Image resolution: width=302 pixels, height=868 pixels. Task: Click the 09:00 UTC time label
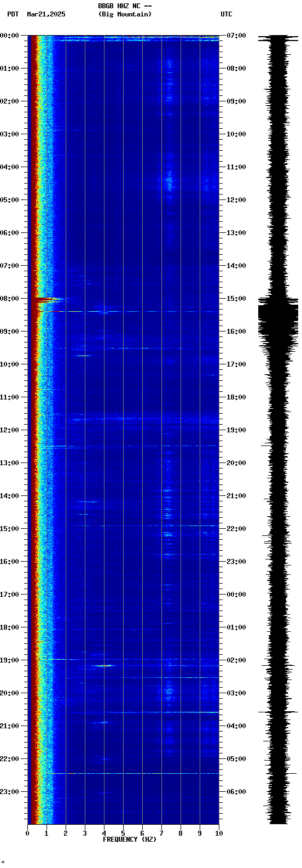pyautogui.click(x=236, y=101)
